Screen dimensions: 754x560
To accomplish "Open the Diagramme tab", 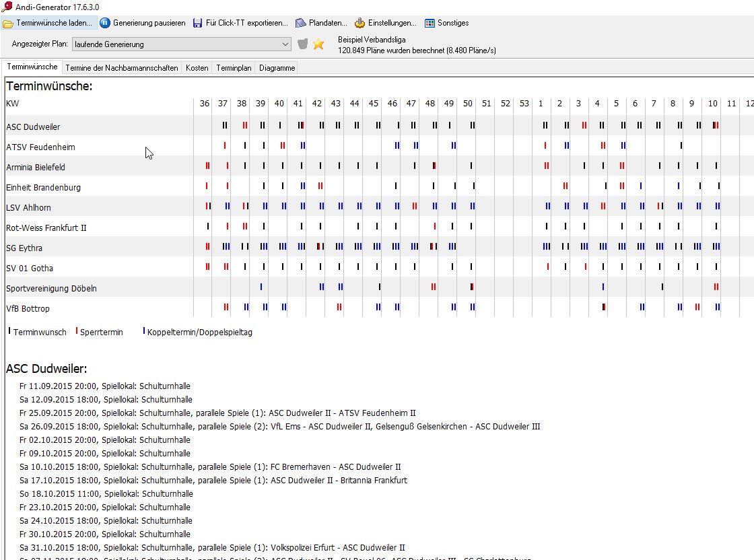I will click(x=277, y=68).
